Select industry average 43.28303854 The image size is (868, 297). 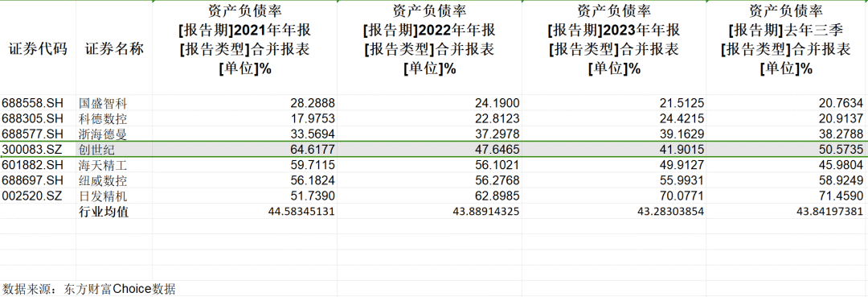[x=614, y=211]
